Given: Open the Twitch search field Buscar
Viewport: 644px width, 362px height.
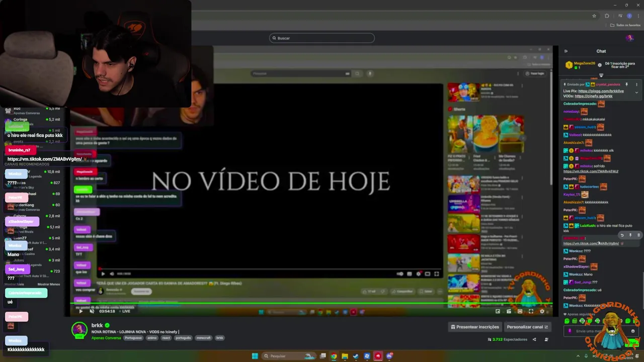Looking at the screenshot, I should click(x=322, y=38).
